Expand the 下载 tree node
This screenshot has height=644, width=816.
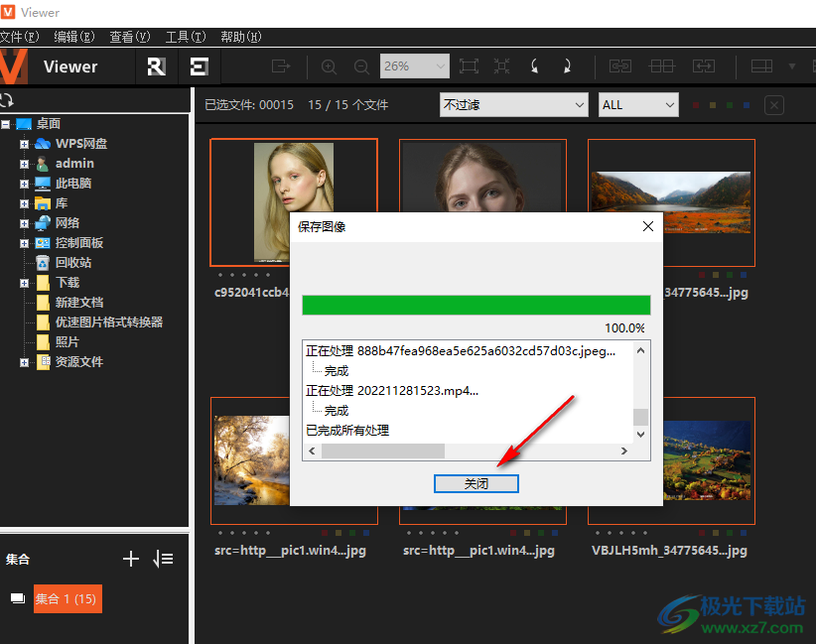pyautogui.click(x=24, y=283)
